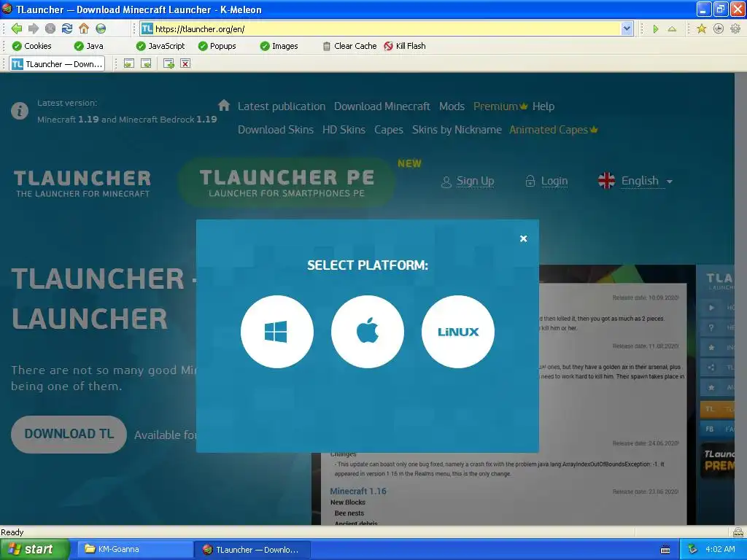The height and width of the screenshot is (560, 747).
Task: Click the house icon in site navigation
Action: [224, 105]
